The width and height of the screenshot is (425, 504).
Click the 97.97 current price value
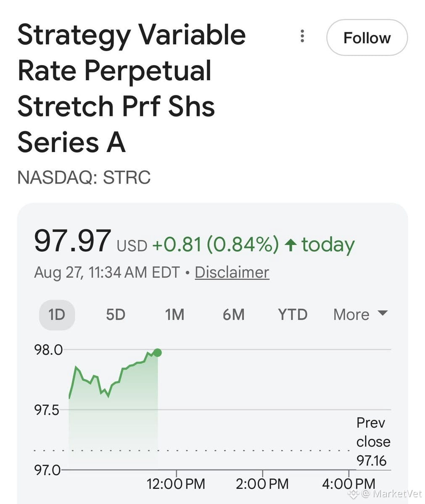point(72,241)
